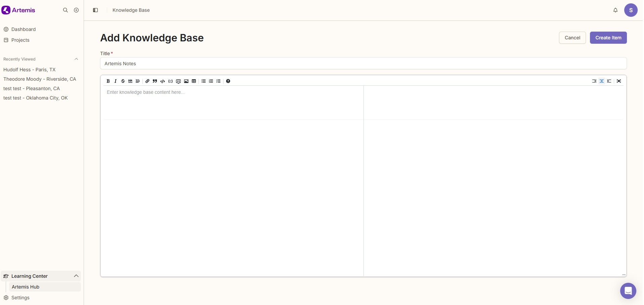
Task: Click the Cancel button
Action: point(572,38)
